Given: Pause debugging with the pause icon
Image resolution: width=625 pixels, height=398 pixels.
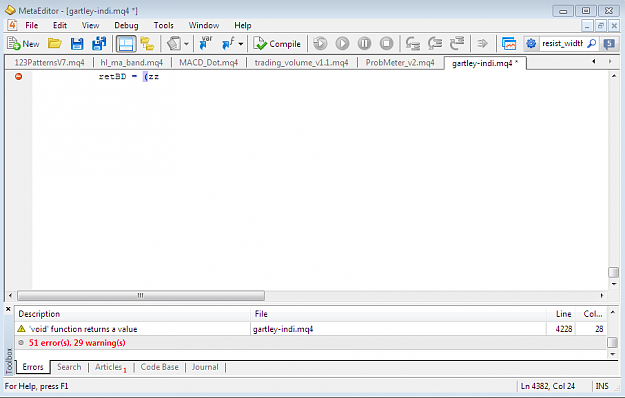Looking at the screenshot, I should (364, 43).
